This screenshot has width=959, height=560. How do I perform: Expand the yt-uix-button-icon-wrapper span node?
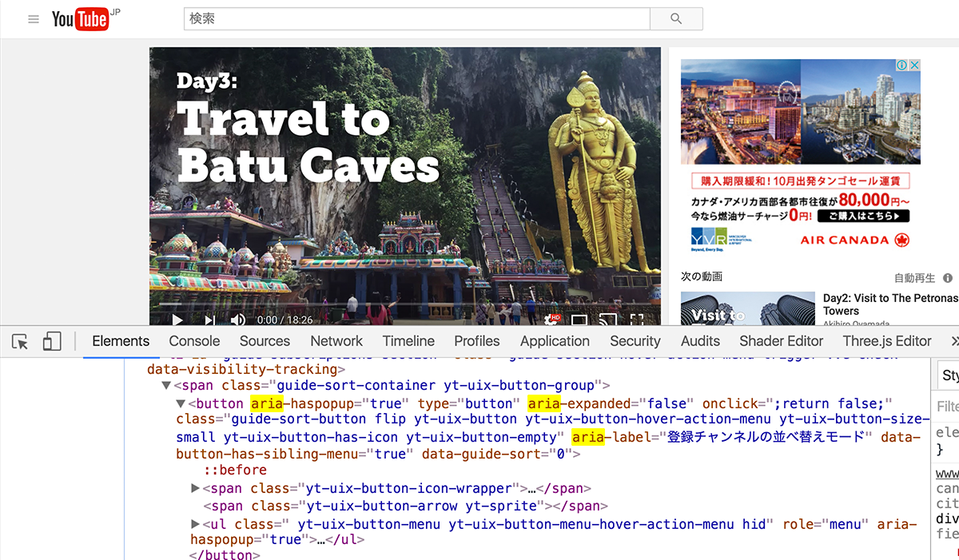(196, 488)
